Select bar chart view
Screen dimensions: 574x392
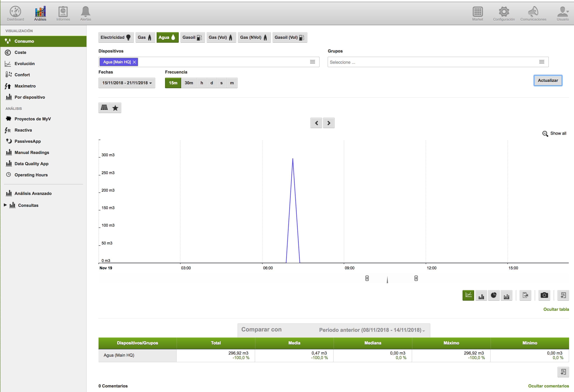tap(481, 295)
